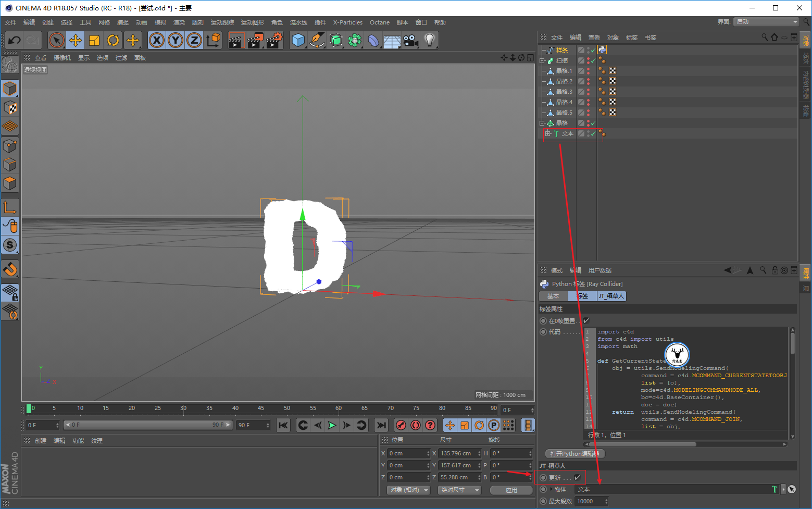Open the 界面 layout dropdown
This screenshot has width=812, height=509.
[x=766, y=22]
